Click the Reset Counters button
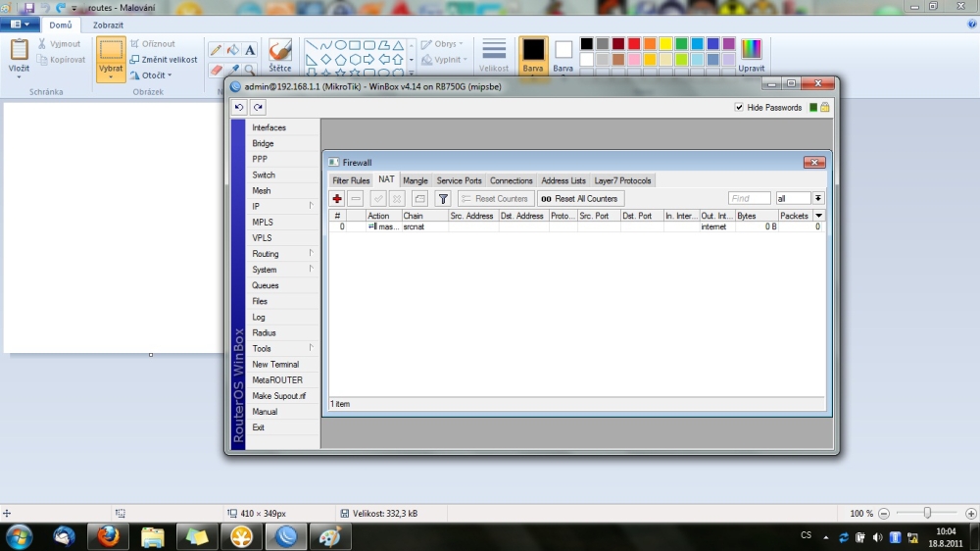The width and height of the screenshot is (980, 551). click(x=496, y=199)
